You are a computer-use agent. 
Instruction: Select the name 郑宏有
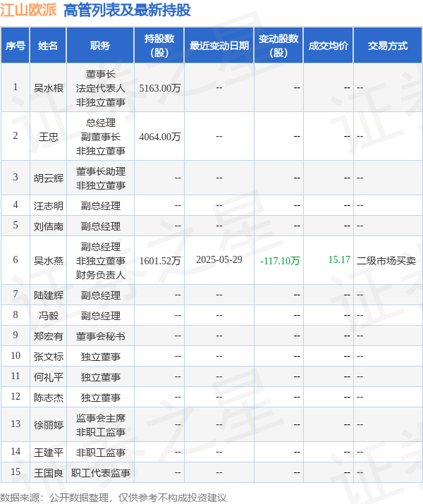(49, 336)
